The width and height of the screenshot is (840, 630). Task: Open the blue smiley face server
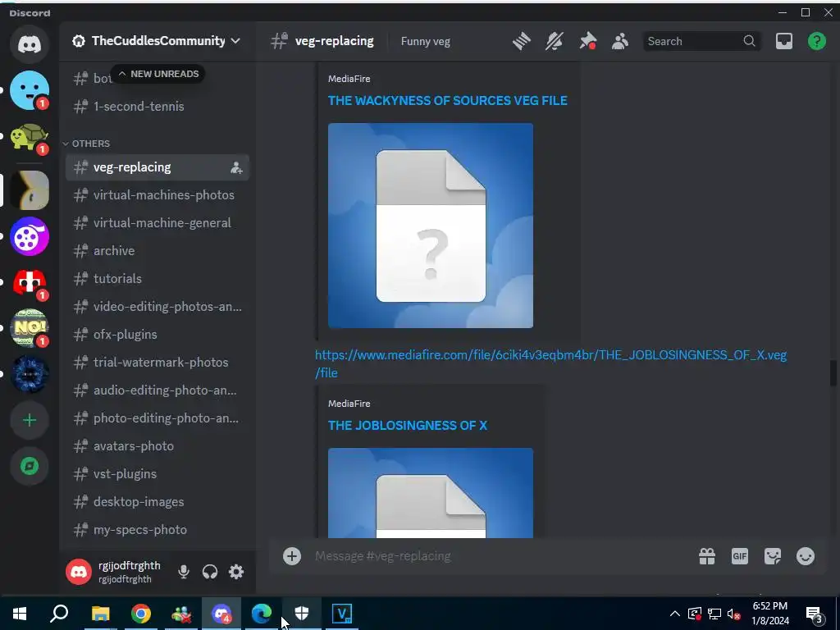click(x=30, y=90)
